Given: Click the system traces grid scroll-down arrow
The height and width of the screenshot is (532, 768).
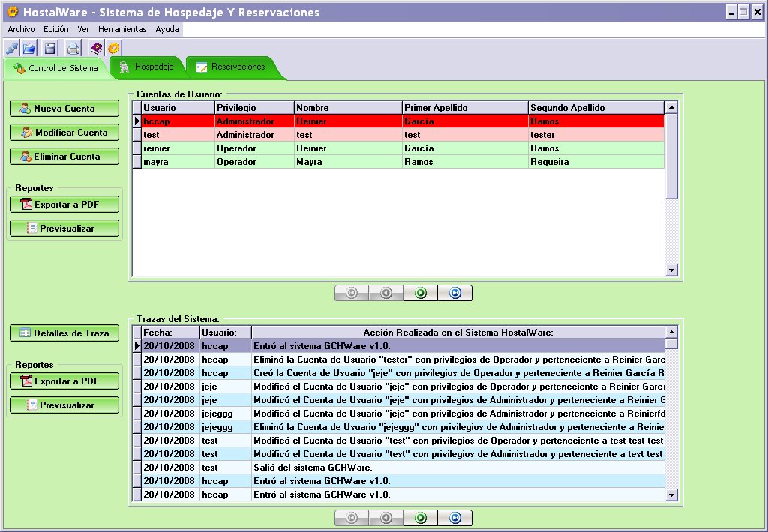Looking at the screenshot, I should point(671,495).
